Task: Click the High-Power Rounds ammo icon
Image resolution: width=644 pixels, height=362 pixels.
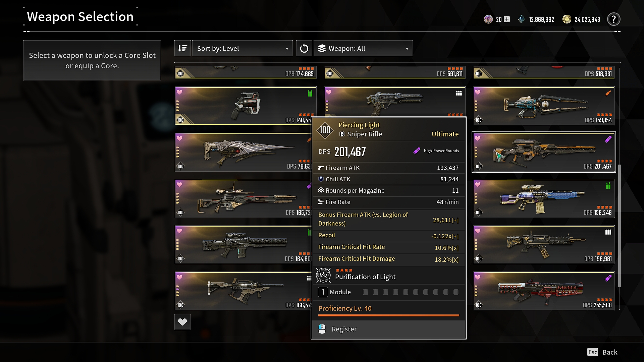Action: (x=417, y=151)
